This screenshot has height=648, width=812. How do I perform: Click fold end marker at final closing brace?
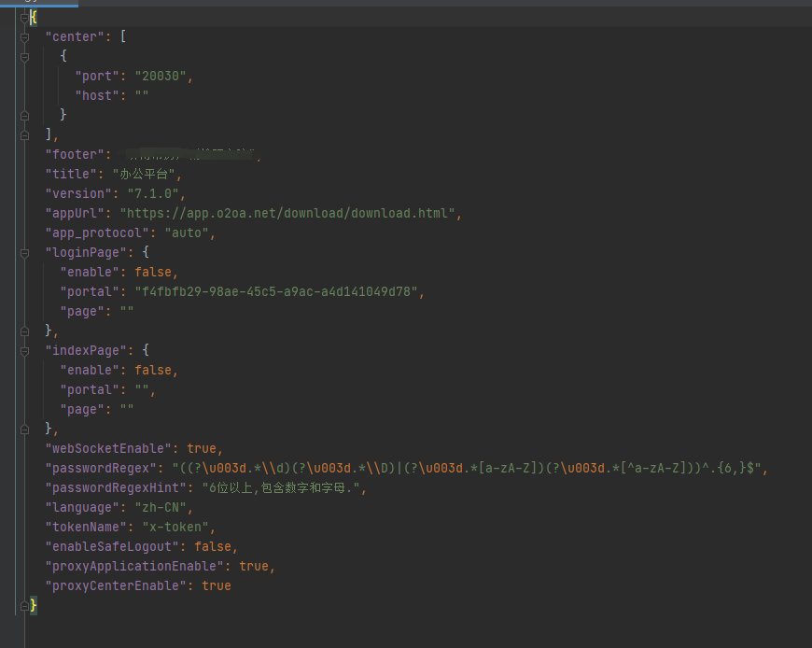point(24,606)
